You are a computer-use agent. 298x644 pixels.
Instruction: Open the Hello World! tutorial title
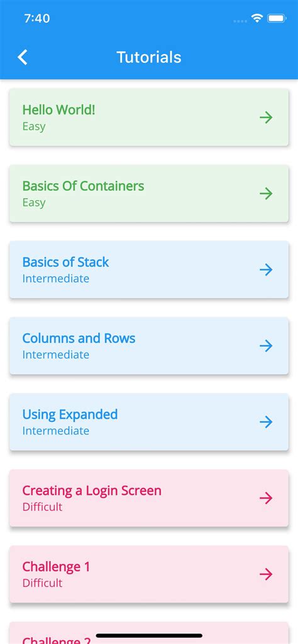pos(59,110)
